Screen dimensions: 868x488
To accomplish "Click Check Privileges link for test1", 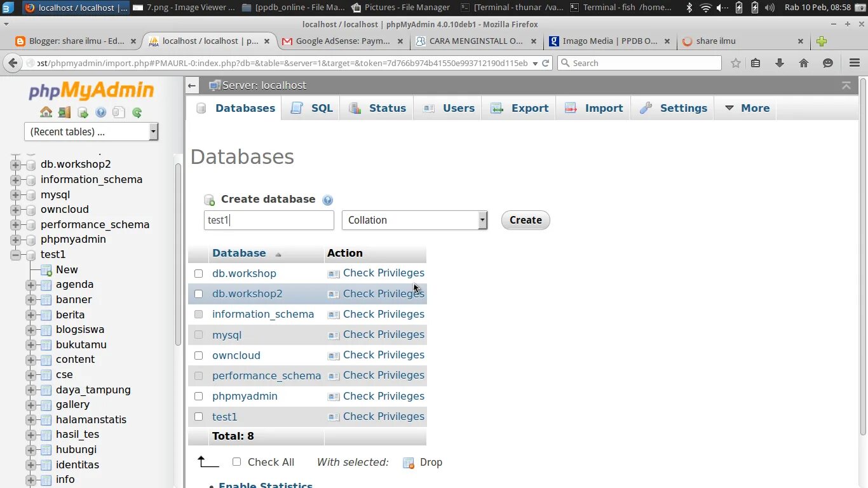I will tap(384, 417).
